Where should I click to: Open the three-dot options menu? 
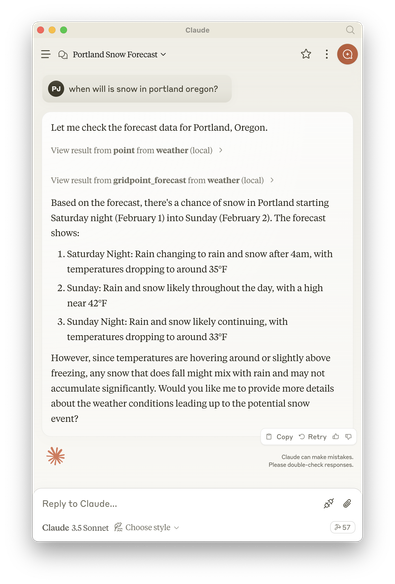pyautogui.click(x=326, y=54)
